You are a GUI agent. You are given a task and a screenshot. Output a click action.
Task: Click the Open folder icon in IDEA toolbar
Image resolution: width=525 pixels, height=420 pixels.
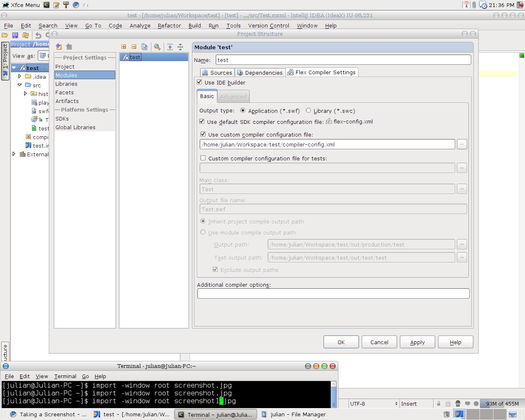pyautogui.click(x=5, y=35)
